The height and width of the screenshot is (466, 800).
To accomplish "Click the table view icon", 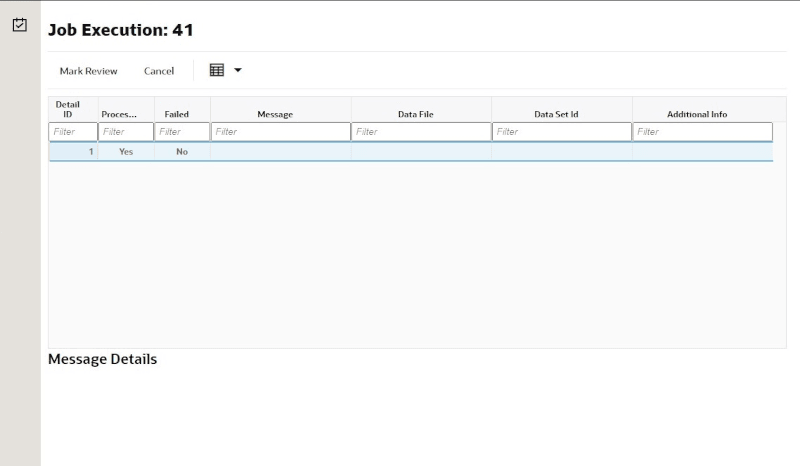I will 217,70.
